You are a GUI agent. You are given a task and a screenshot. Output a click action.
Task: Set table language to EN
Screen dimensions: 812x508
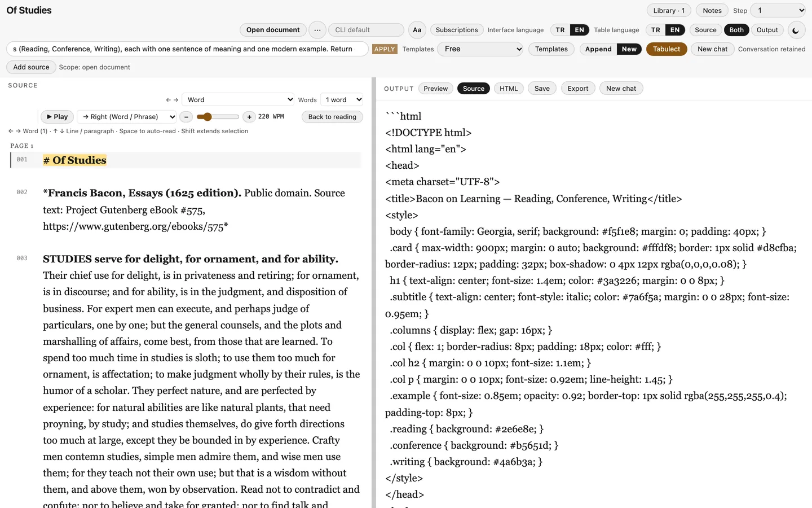coord(675,30)
